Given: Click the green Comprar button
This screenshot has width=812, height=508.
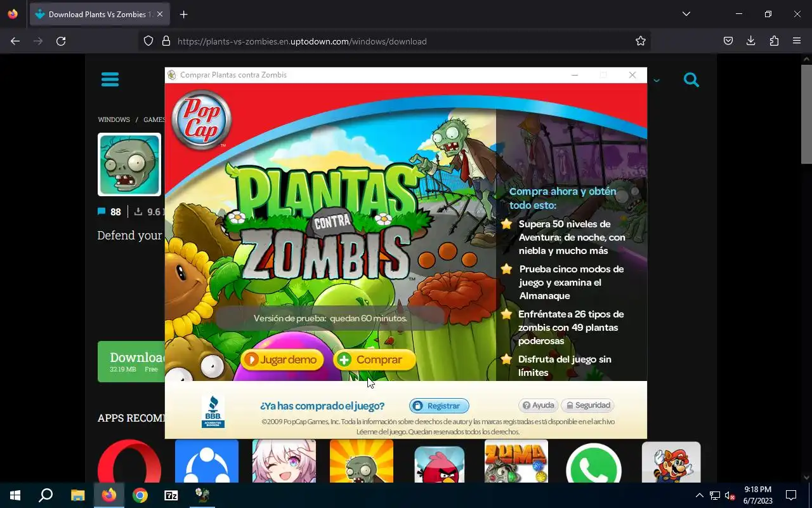Looking at the screenshot, I should tap(374, 360).
